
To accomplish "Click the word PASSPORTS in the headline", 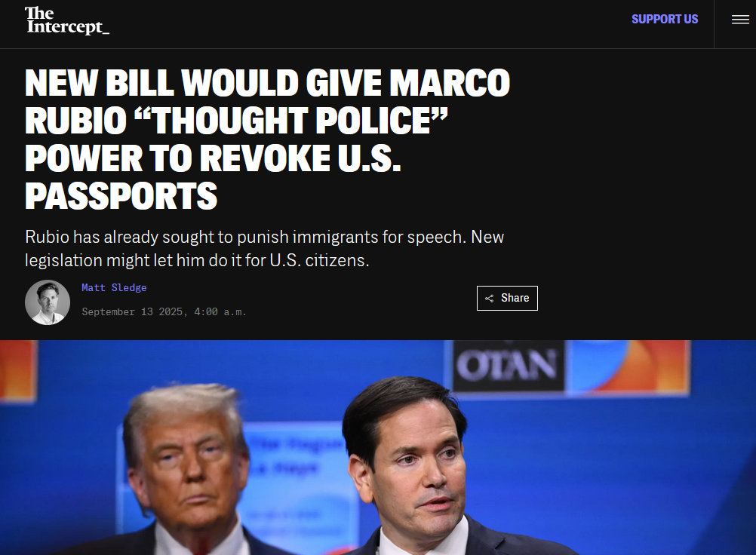I will click(x=121, y=196).
